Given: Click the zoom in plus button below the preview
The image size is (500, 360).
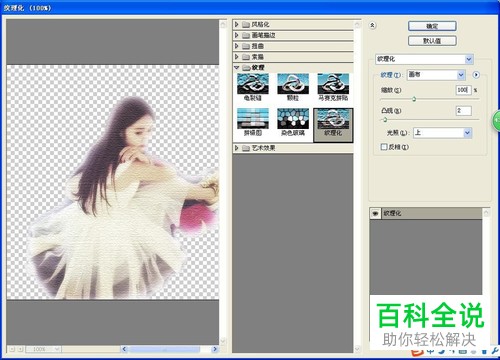Looking at the screenshot, I should coord(20,349).
